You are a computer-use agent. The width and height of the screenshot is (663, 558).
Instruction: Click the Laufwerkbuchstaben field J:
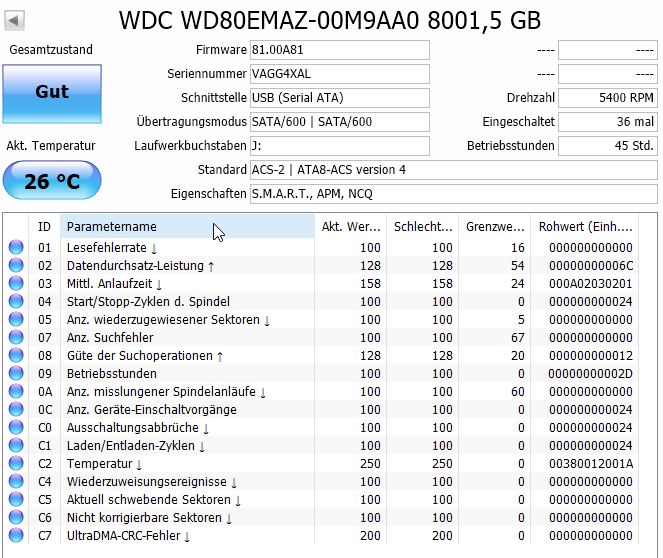[340, 146]
